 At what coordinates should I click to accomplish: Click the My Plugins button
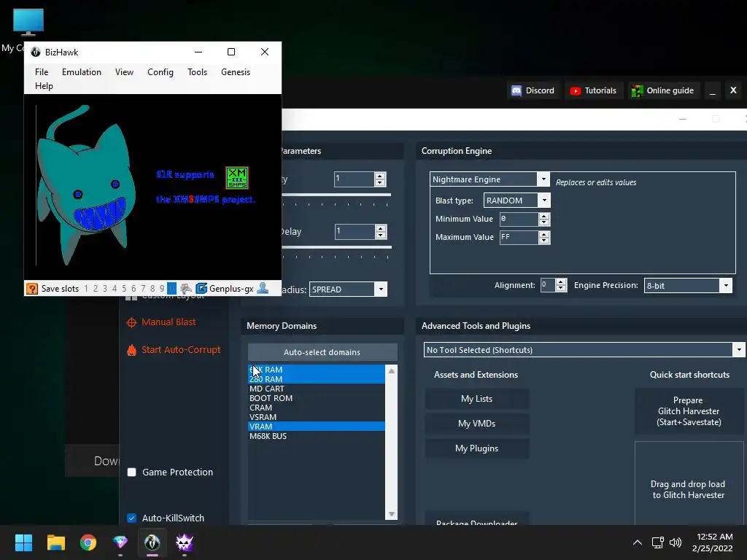[x=476, y=448]
